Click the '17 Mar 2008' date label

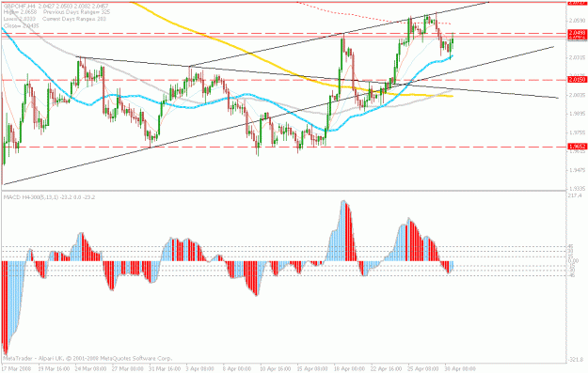click(15, 369)
